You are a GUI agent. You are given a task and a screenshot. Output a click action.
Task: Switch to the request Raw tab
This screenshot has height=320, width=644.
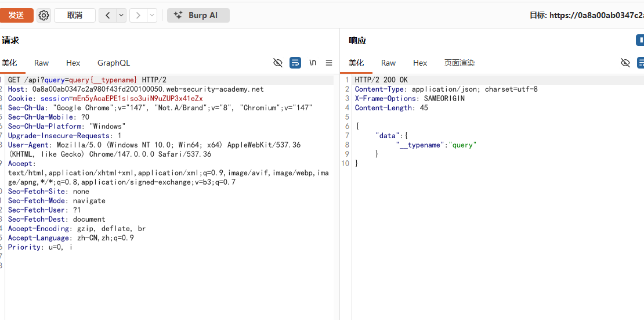[x=41, y=63]
